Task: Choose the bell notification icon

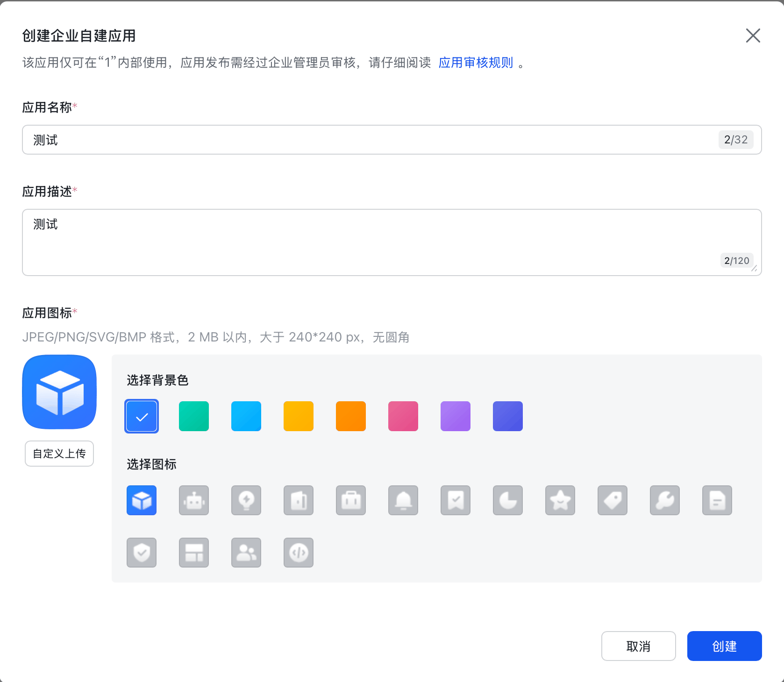Action: [x=403, y=500]
